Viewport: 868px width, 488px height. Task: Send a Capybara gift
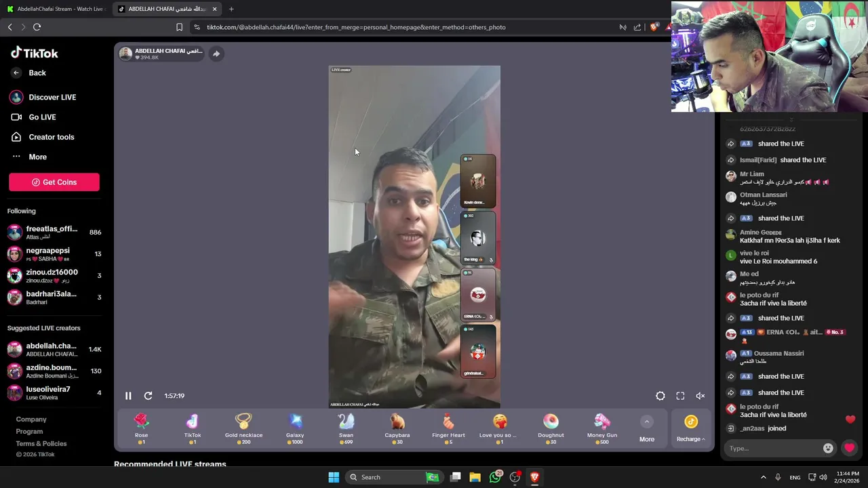[x=397, y=428]
